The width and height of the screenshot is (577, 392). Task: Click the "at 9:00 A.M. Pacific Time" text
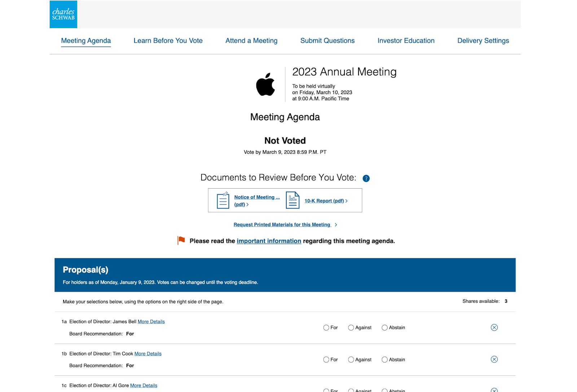[321, 98]
